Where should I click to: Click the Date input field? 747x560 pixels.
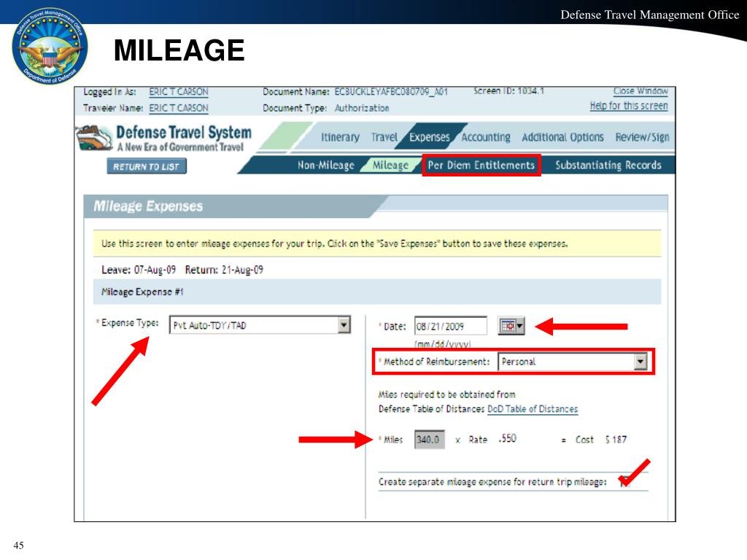click(451, 326)
